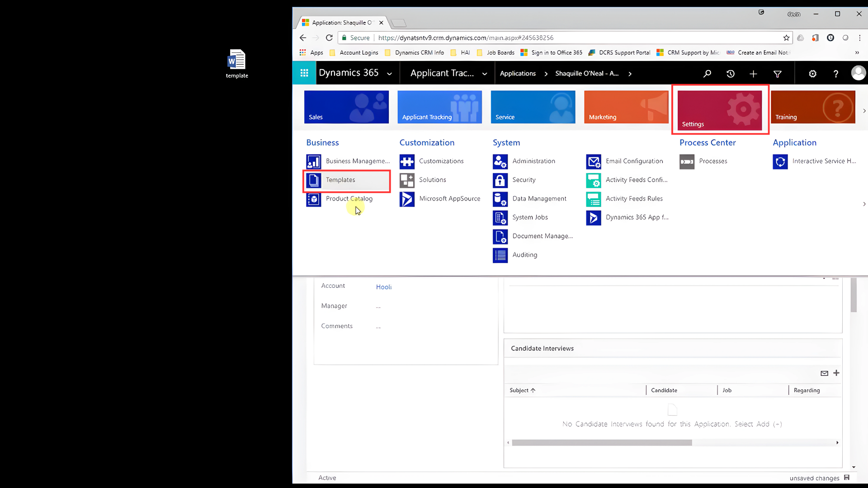The height and width of the screenshot is (488, 868).
Task: Select the Applicant Tracking area tile
Action: click(440, 107)
